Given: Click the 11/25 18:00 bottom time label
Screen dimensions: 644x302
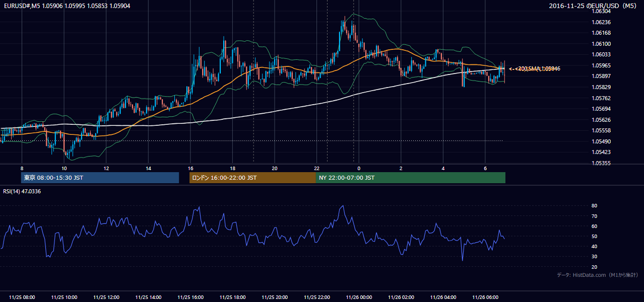Looking at the screenshot, I should click(232, 297).
